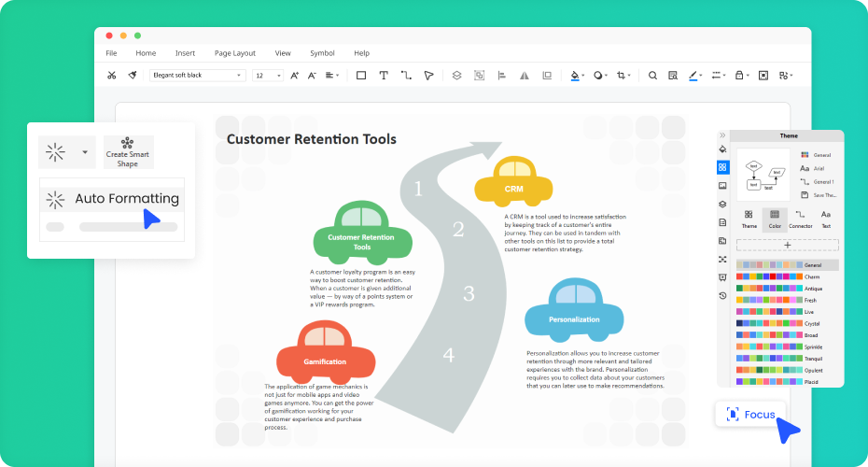
Task: Open History panel in right sidebar
Action: [x=722, y=295]
